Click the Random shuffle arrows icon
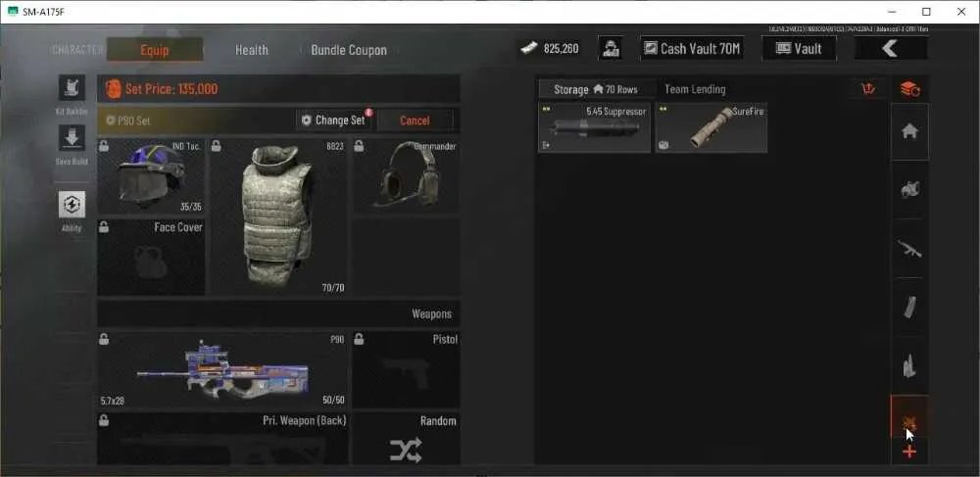 tap(406, 451)
